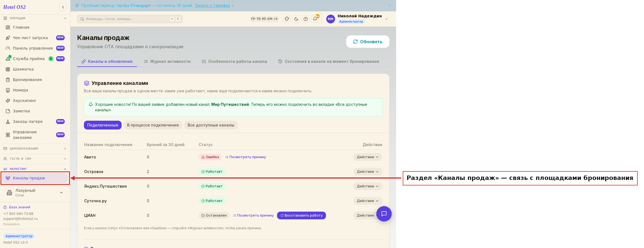Click the Броней за 30 дней column header

pyautogui.click(x=166, y=145)
